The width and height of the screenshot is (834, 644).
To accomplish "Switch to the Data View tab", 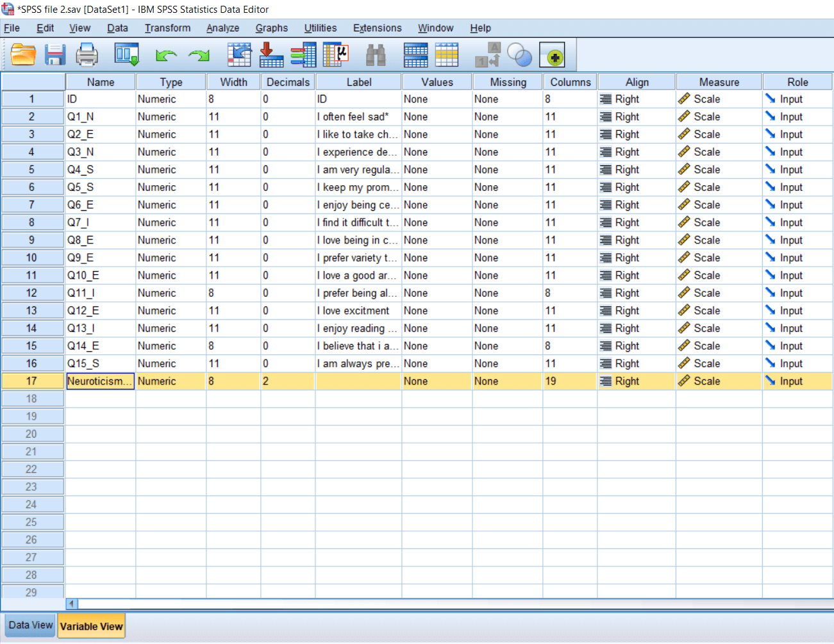I will [x=30, y=625].
